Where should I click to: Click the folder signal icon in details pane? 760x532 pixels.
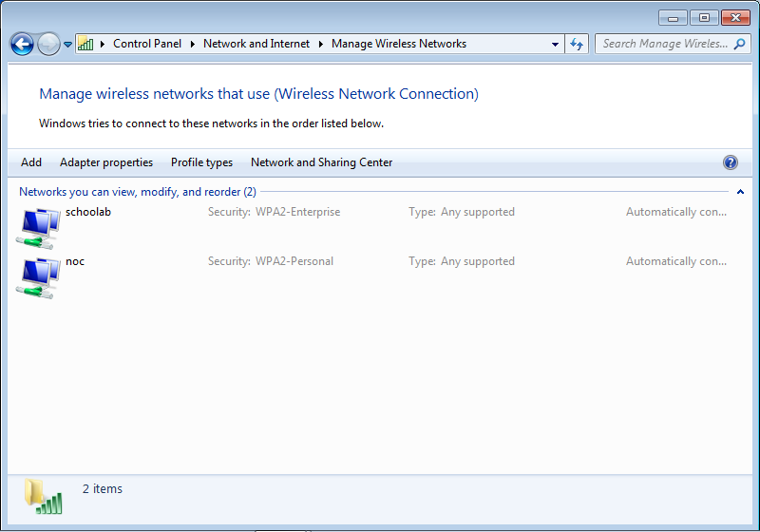[43, 496]
